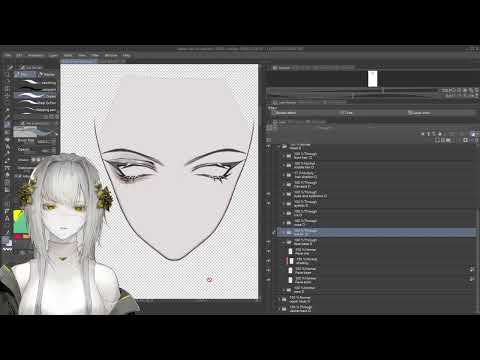Select the hair shadow folder row
This screenshot has height=360, width=480.
(376, 175)
